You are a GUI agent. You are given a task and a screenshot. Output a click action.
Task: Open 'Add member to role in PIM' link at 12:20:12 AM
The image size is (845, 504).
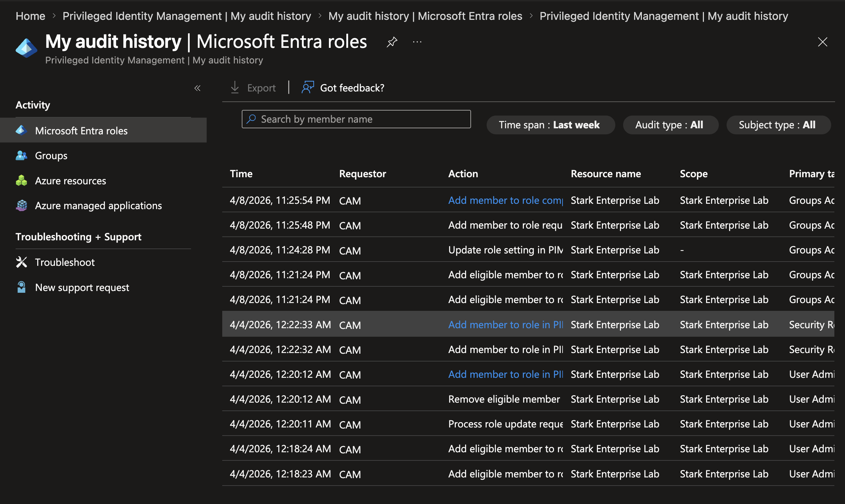click(505, 374)
